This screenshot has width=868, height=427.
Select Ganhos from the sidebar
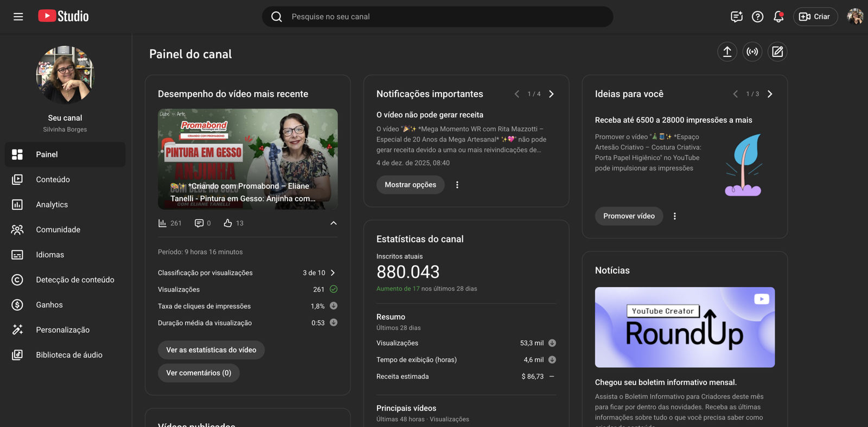(x=49, y=305)
